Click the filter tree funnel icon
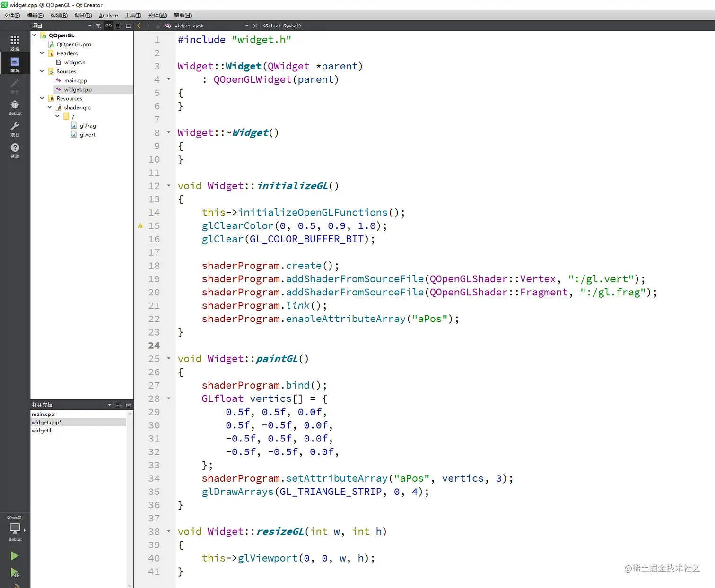This screenshot has height=588, width=715. (x=98, y=26)
